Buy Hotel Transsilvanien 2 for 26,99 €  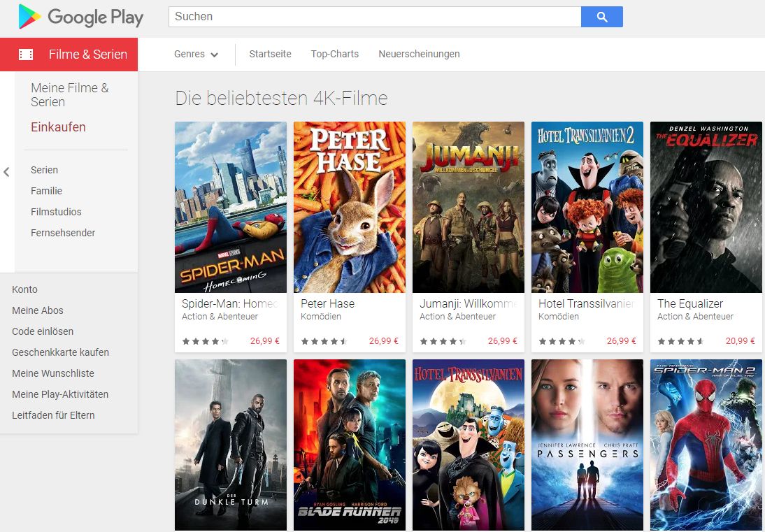[x=621, y=341]
